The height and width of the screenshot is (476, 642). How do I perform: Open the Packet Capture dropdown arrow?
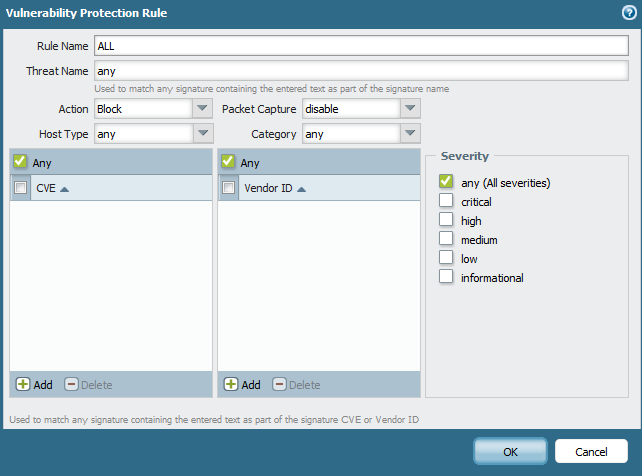pyautogui.click(x=410, y=108)
